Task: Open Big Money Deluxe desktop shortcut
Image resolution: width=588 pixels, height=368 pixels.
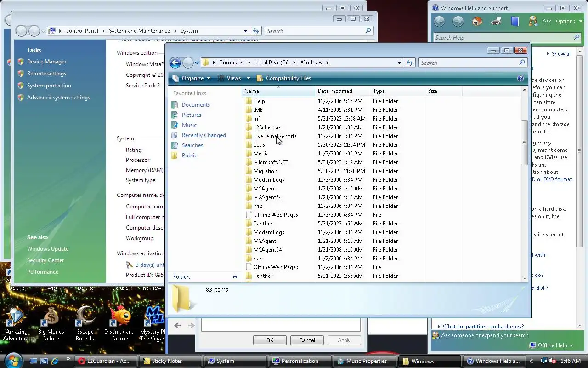Action: click(51, 324)
